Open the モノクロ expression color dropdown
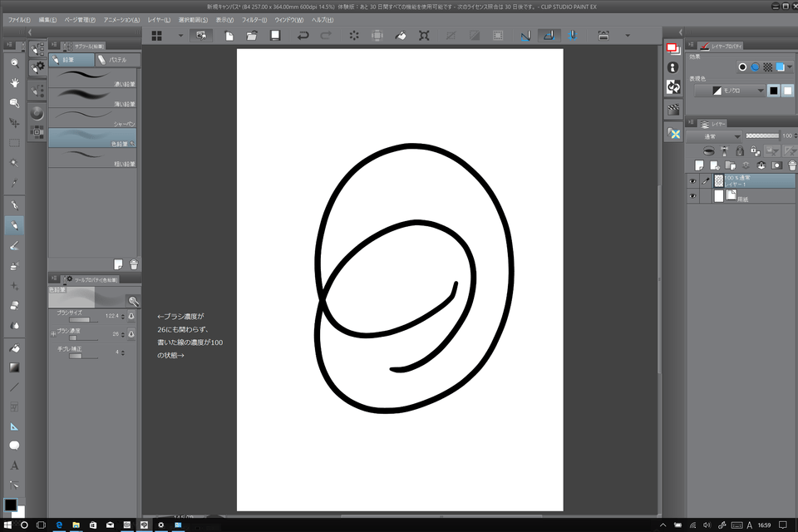The height and width of the screenshot is (532, 798). pos(730,91)
